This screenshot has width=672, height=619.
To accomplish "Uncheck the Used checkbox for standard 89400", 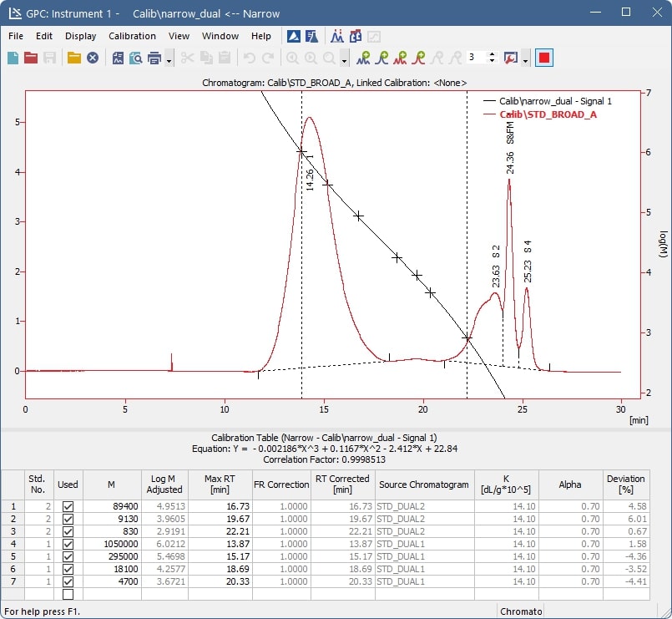I will pos(68,505).
